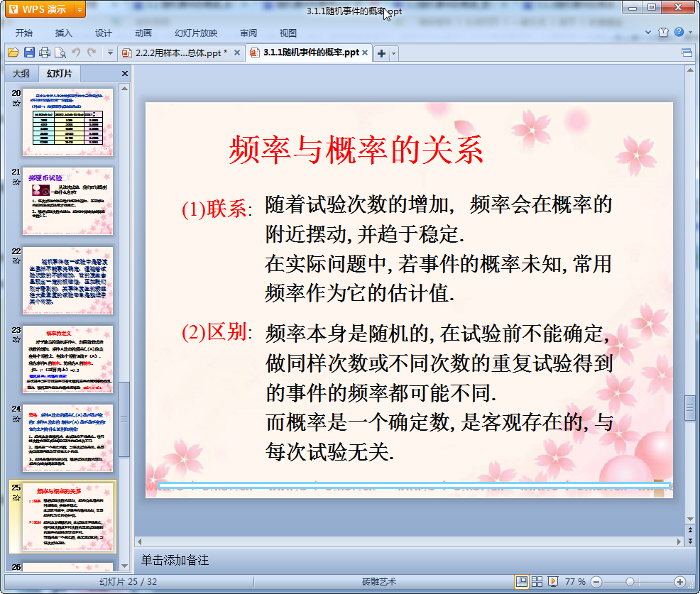The image size is (700, 594).
Task: Click the 单击添加备注 notes field
Action: [x=175, y=560]
